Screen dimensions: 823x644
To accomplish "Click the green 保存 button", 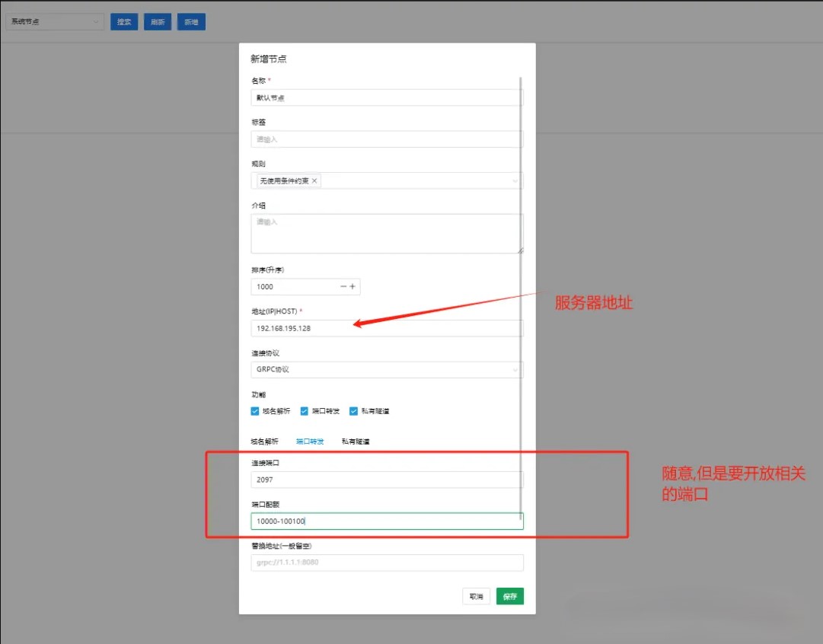I will click(509, 597).
